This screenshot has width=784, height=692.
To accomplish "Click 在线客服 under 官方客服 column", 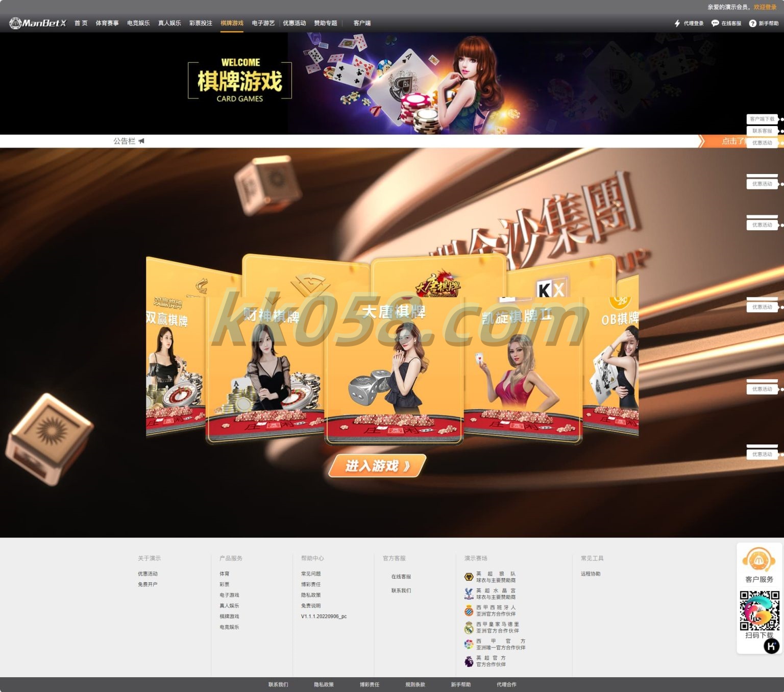I will [x=401, y=577].
